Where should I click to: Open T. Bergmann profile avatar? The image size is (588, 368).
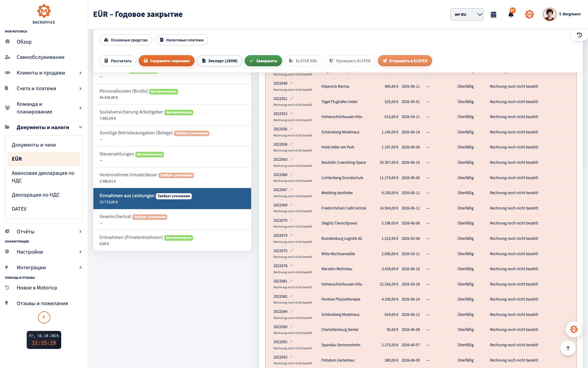tap(549, 14)
